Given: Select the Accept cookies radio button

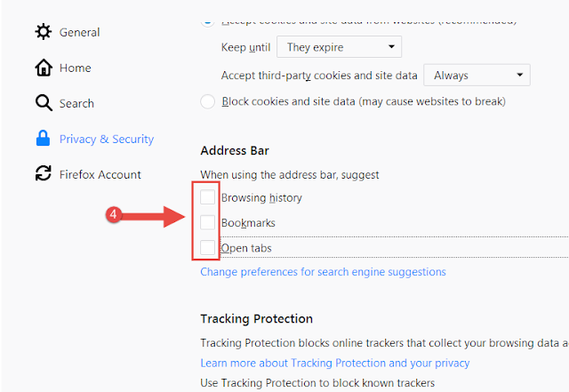Looking at the screenshot, I should [x=207, y=22].
